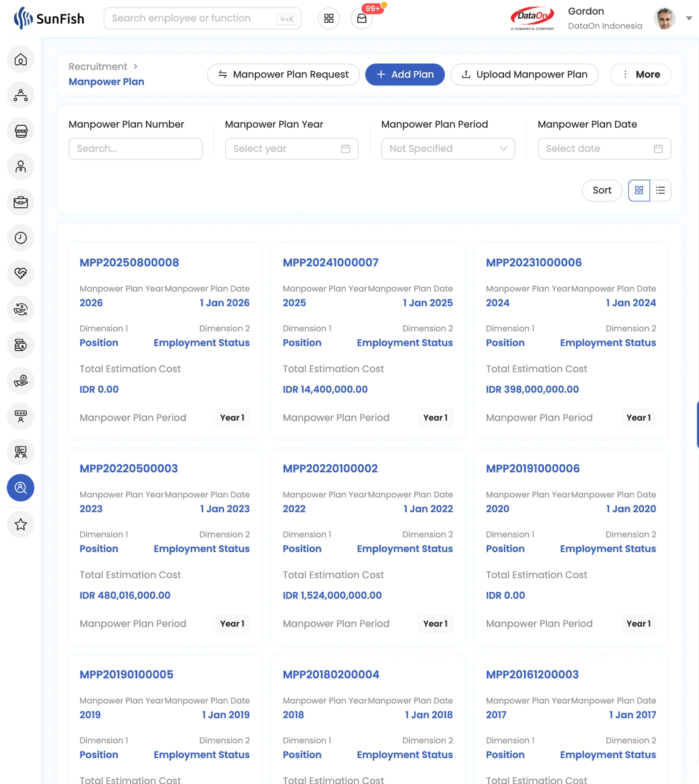Open the hand holding coin sidebar icon
The height and width of the screenshot is (784, 699).
pyautogui.click(x=21, y=381)
